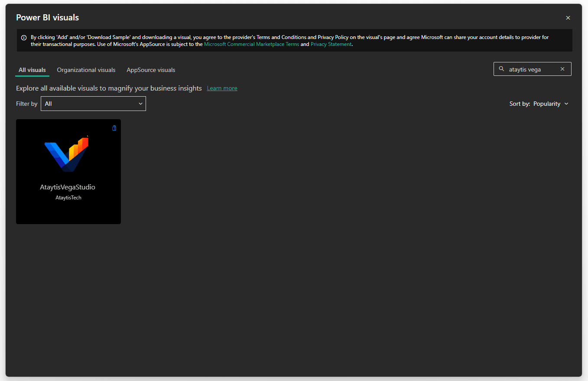
Task: Click the Power BI visuals heading
Action: click(x=48, y=18)
